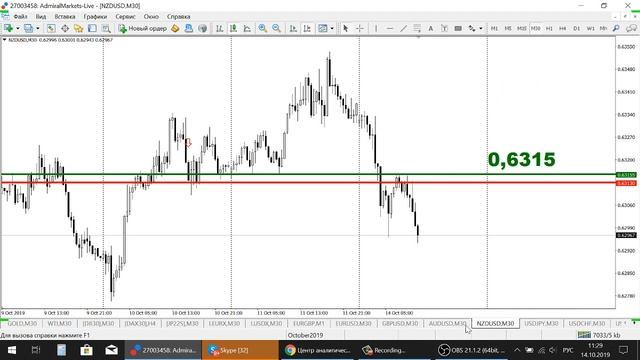The width and height of the screenshot is (640, 360).
Task: Open the search magnifier icon in the toolbar
Action: pos(616,28)
